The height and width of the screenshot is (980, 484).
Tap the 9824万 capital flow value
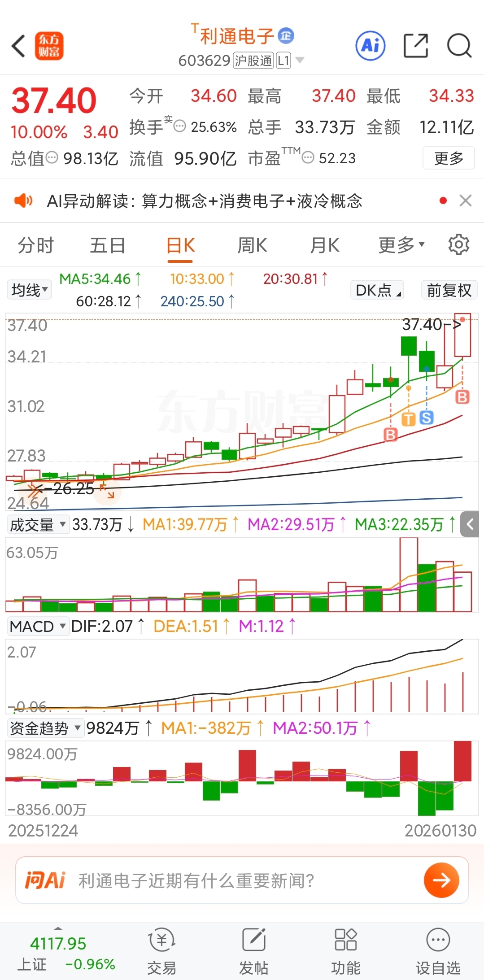[119, 728]
